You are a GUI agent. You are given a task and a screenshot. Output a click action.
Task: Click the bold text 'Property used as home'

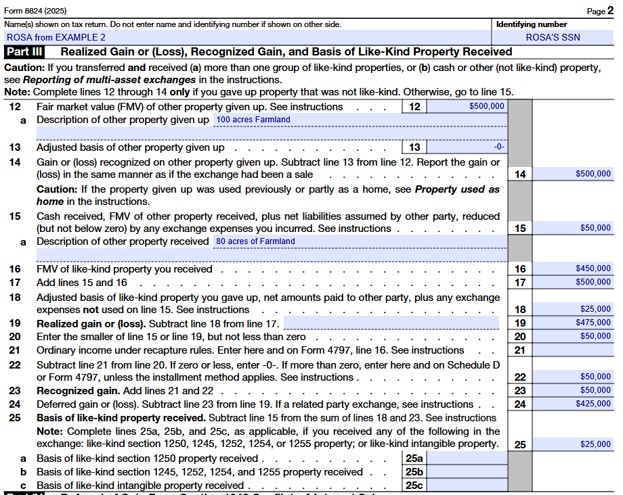click(268, 195)
